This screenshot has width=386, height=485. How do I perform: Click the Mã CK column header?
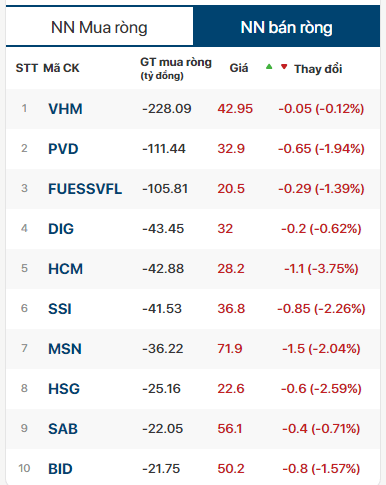[x=61, y=68]
